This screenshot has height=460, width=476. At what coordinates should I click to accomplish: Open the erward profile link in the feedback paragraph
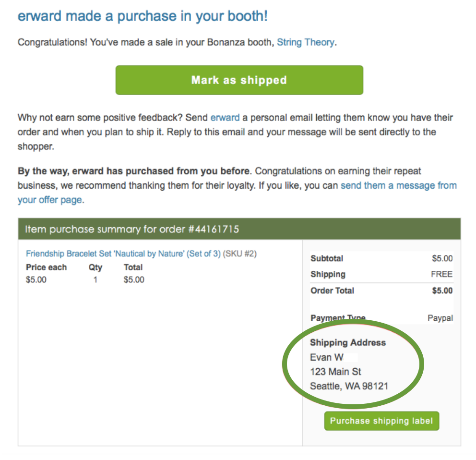[225, 118]
